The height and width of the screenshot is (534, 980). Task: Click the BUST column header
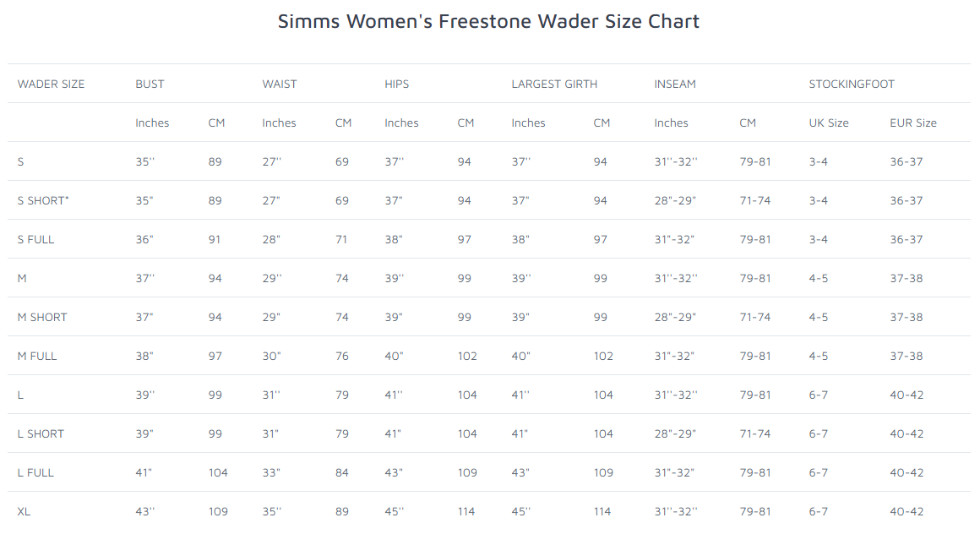(150, 84)
